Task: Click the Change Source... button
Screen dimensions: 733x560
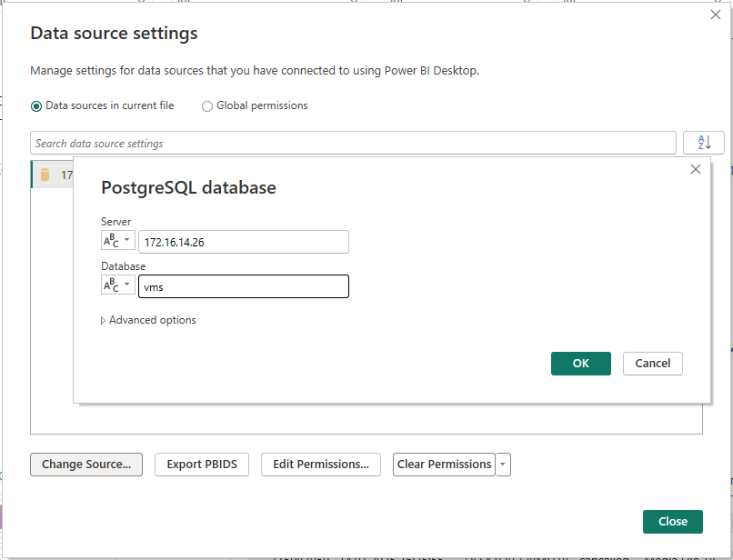Action: pos(86,465)
